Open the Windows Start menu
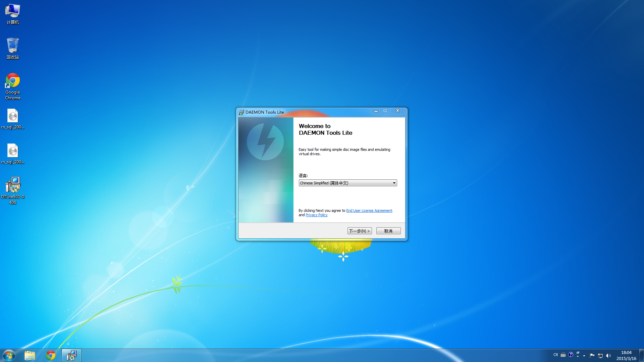Screen dimensions: 644x362 coord(9,355)
